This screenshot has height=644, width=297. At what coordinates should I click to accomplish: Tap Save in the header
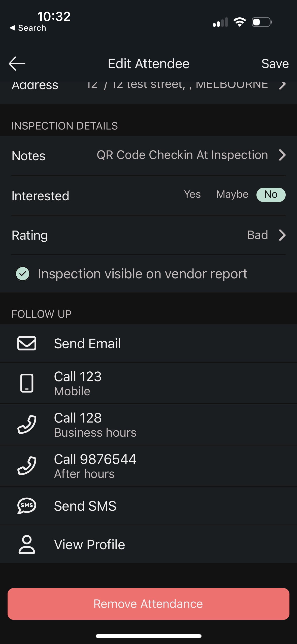pos(275,63)
